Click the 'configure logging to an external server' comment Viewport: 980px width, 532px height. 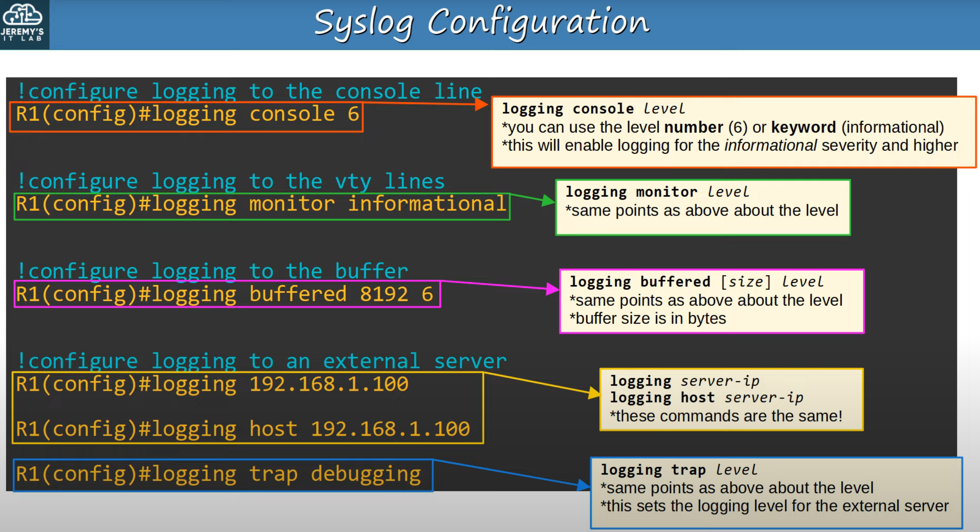[x=262, y=361]
